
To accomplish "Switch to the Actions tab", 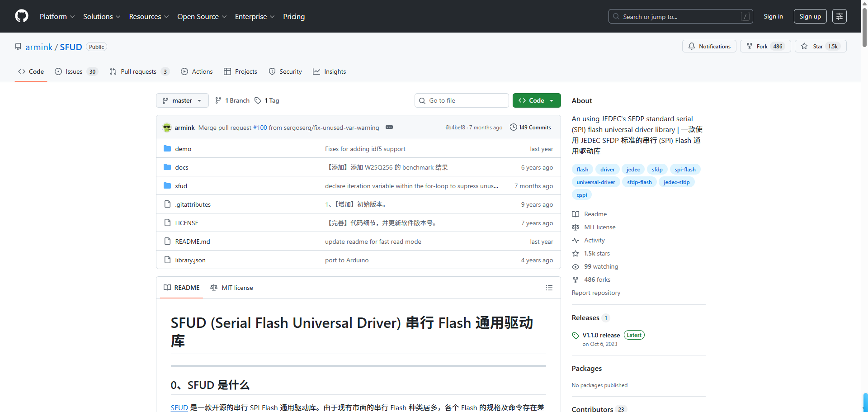I will pos(197,71).
